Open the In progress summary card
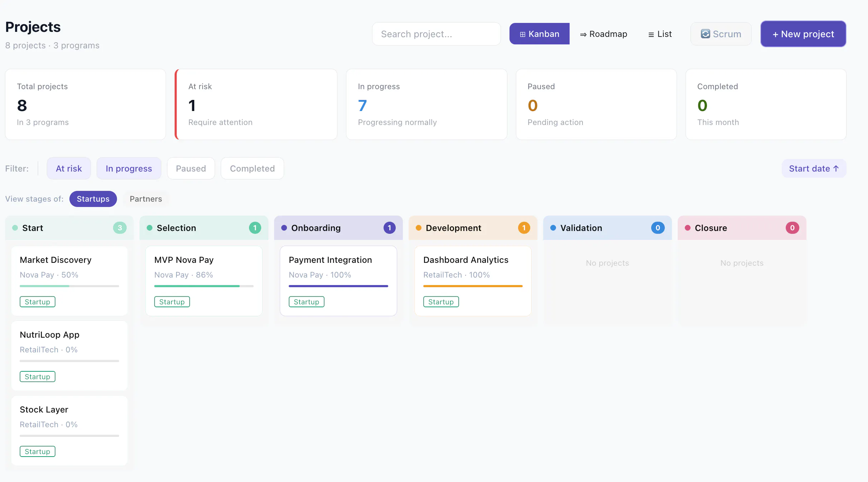 click(426, 104)
